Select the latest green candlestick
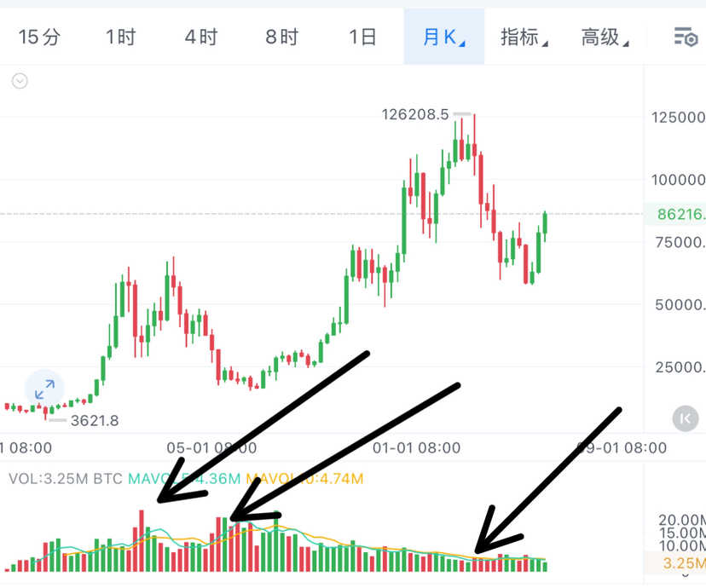The width and height of the screenshot is (706, 588). coord(545,227)
